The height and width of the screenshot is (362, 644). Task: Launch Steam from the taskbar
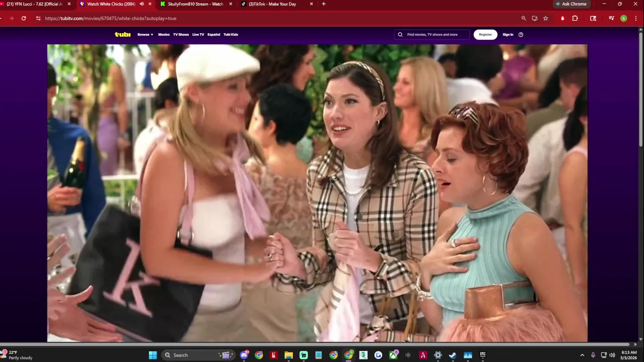pyautogui.click(x=453, y=355)
